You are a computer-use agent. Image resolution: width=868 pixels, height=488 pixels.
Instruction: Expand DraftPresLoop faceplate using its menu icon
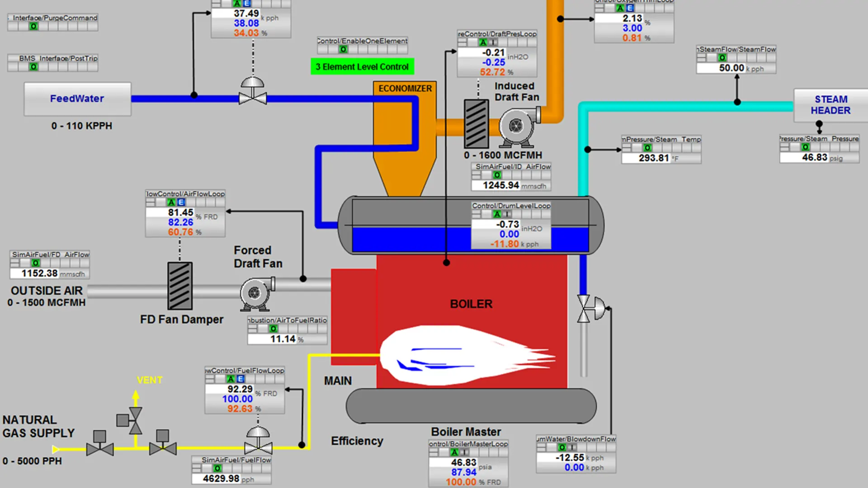(x=462, y=42)
